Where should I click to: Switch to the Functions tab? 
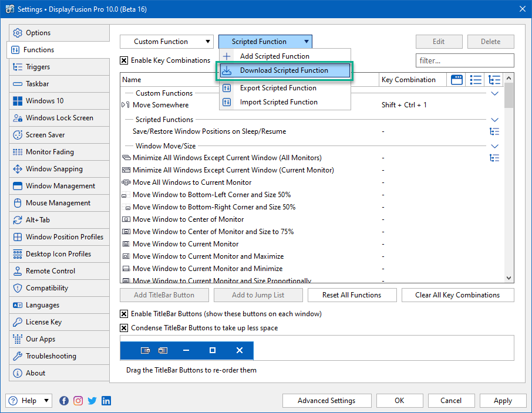point(58,50)
